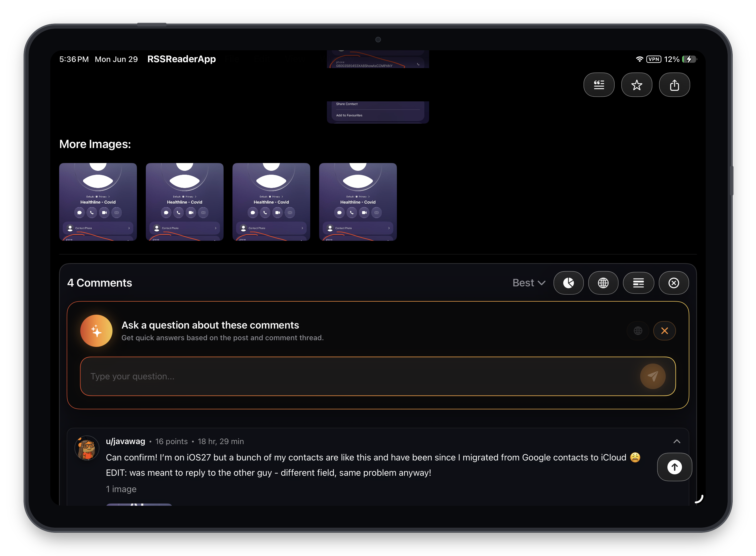Tap the text lines icon in comments header
Viewport: 756px width, 556px height.
[x=638, y=283]
